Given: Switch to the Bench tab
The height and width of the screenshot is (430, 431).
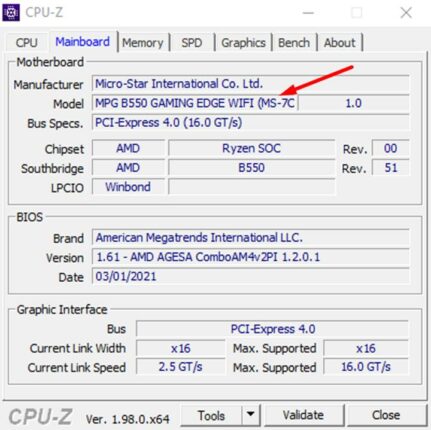Looking at the screenshot, I should 294,43.
